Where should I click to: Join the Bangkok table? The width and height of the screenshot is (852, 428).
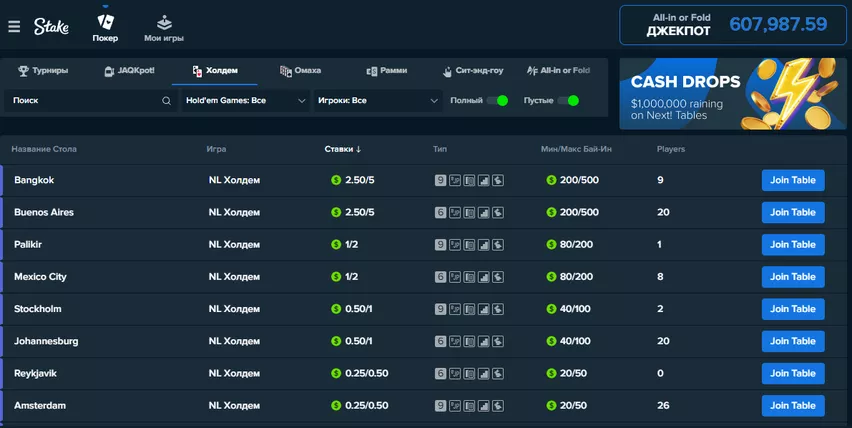coord(793,180)
